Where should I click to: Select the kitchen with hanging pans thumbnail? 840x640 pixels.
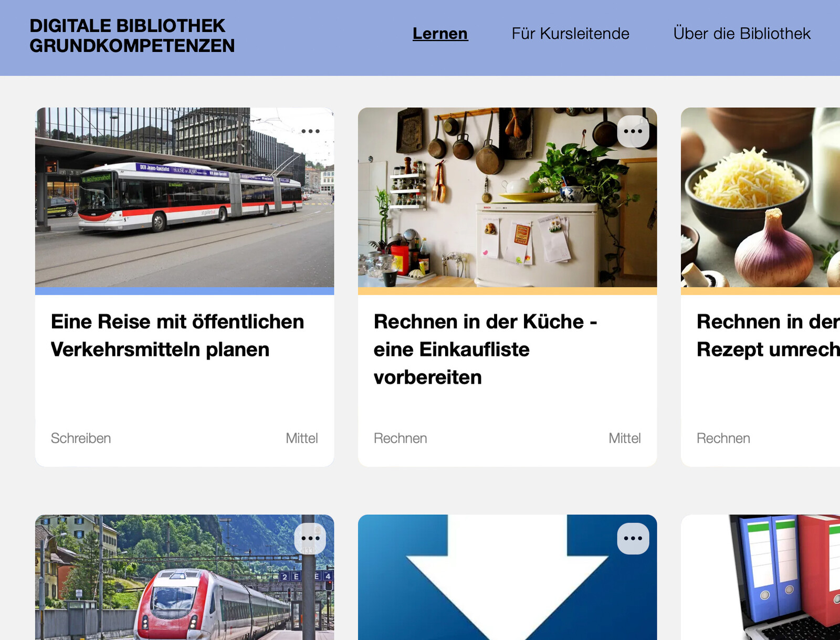(x=508, y=197)
